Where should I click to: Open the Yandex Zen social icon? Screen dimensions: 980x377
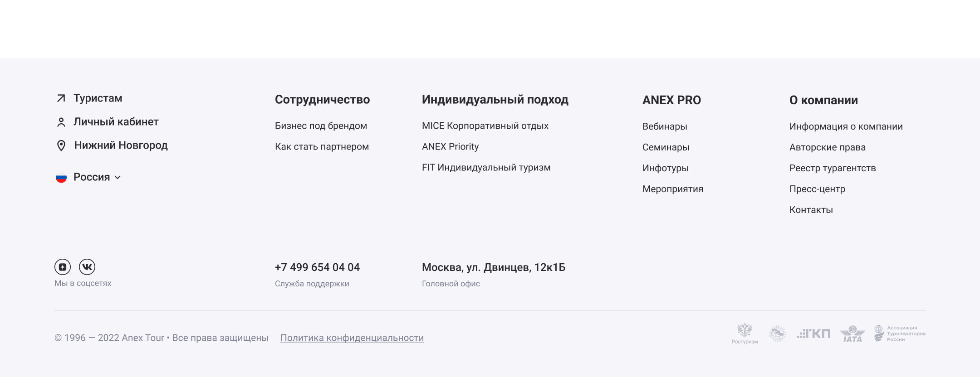[x=63, y=267]
